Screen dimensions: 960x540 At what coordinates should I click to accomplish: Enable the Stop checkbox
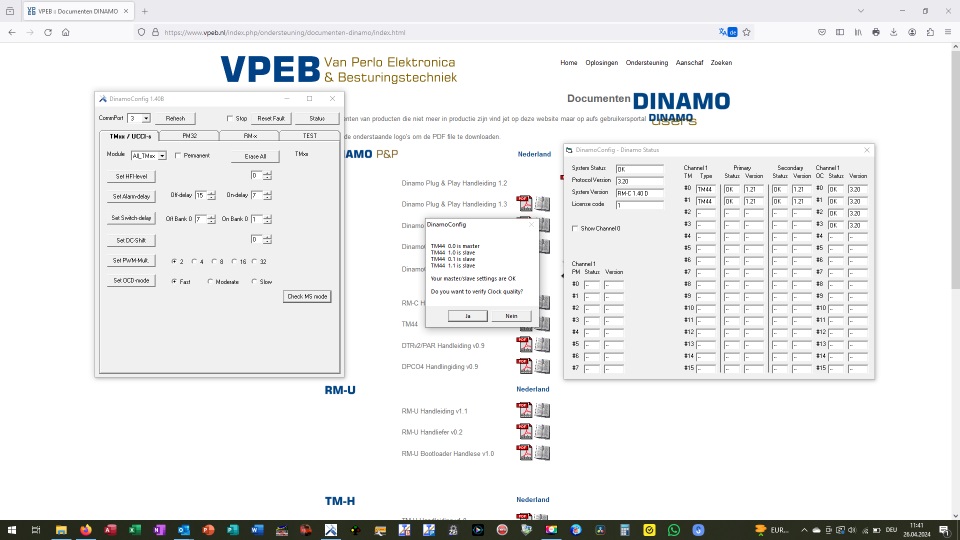(229, 118)
